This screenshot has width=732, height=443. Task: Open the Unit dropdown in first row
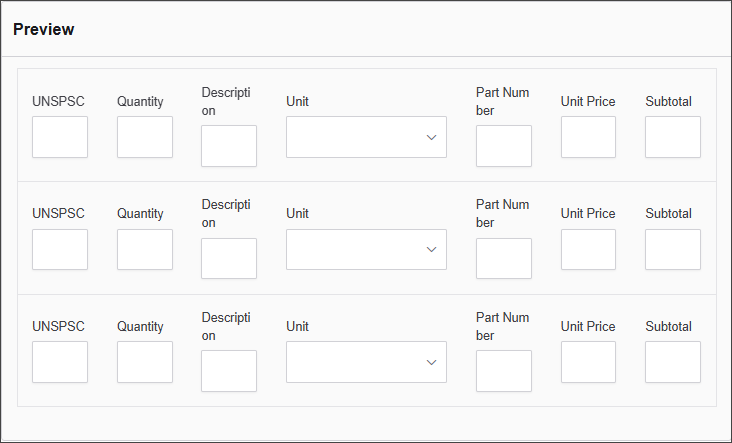coord(366,137)
